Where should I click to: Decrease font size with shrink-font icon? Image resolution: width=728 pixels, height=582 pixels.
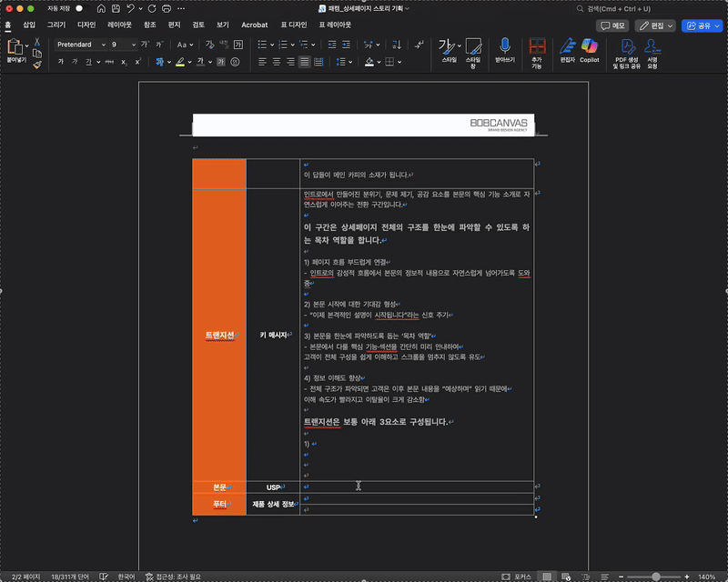(159, 45)
